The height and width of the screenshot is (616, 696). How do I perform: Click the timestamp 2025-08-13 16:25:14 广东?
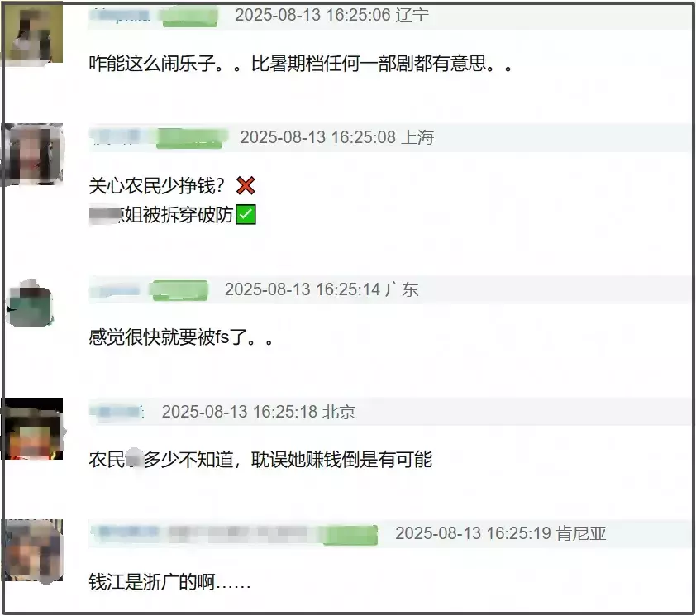pos(322,289)
